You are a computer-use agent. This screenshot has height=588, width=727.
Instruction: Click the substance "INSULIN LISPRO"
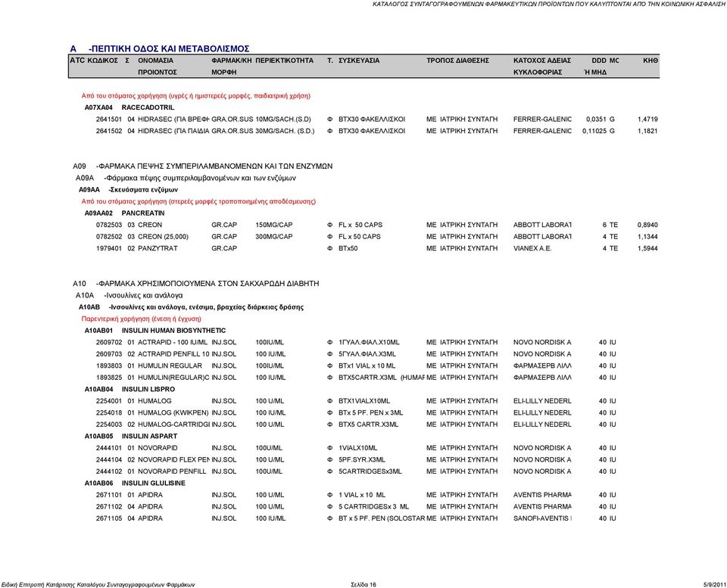point(148,389)
